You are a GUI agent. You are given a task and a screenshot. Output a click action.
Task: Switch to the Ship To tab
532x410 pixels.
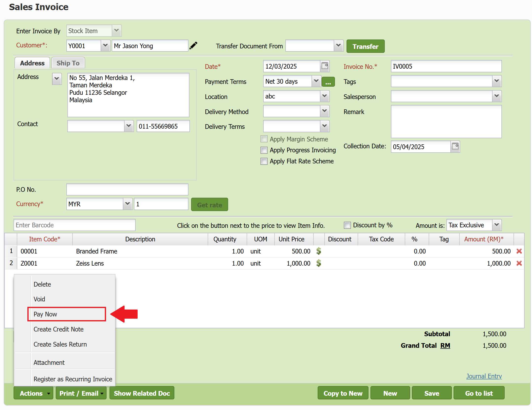(68, 63)
